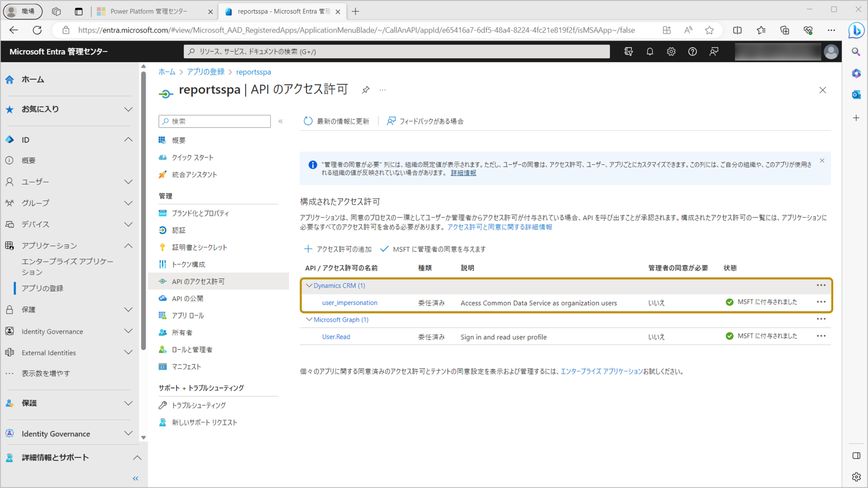Follow the エンタープライズ アプリケーション link
Viewport: 868px width, 488px height.
[601, 371]
